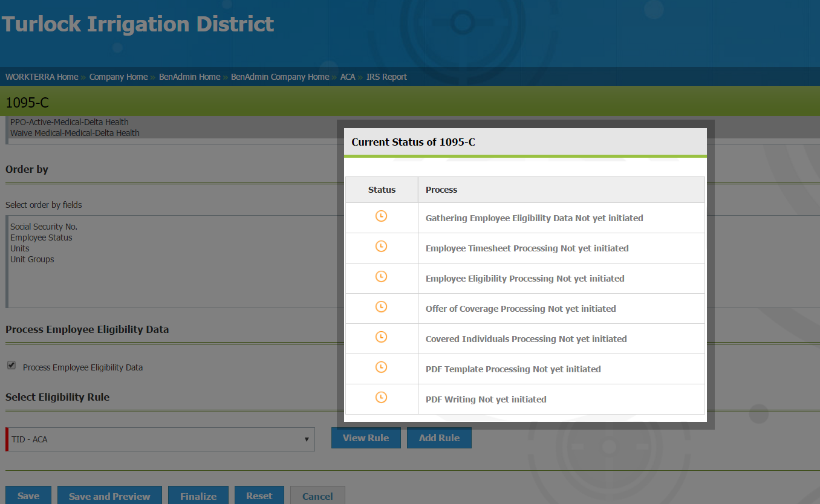Click Covered Individuals Processing status text
This screenshot has width=820, height=504.
point(526,339)
